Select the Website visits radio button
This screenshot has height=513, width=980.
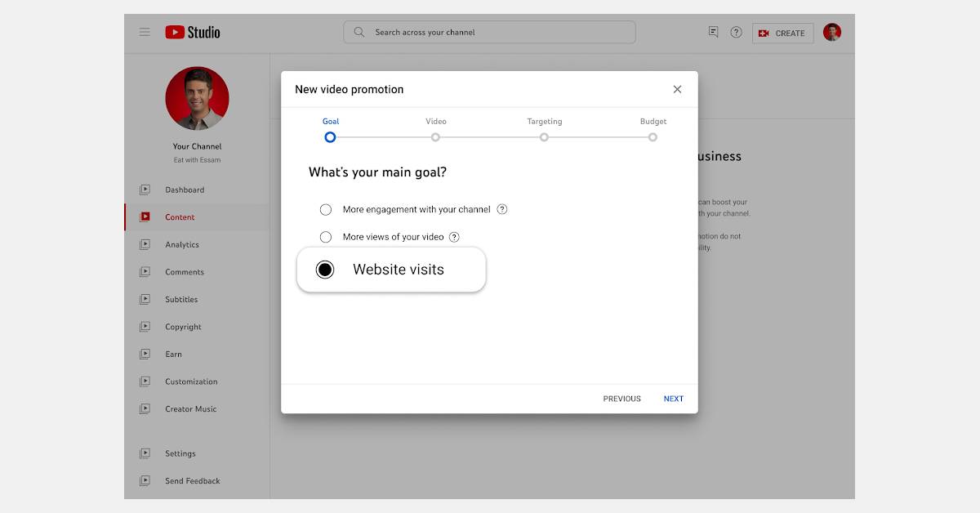pos(325,270)
